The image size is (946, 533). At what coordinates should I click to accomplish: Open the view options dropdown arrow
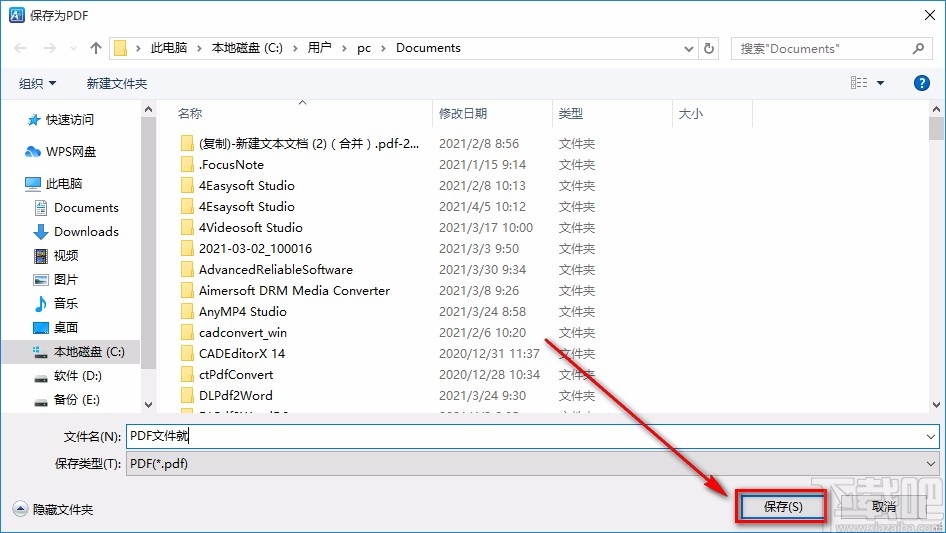[x=880, y=83]
